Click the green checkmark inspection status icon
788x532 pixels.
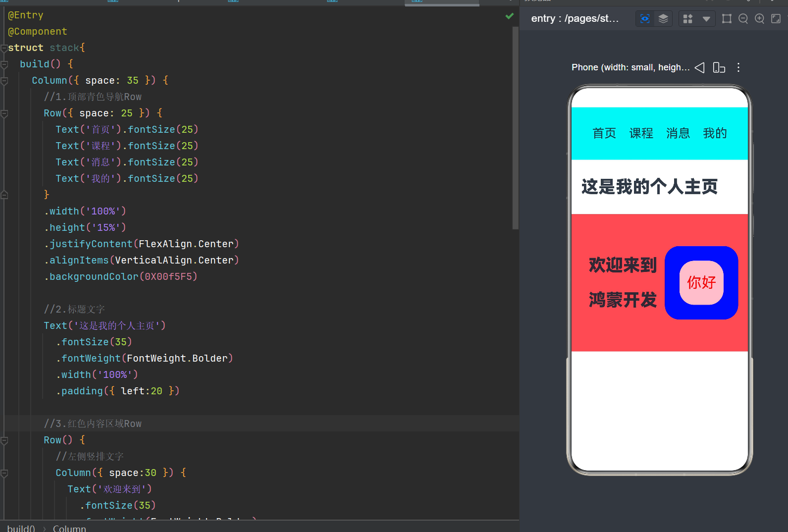pos(509,16)
